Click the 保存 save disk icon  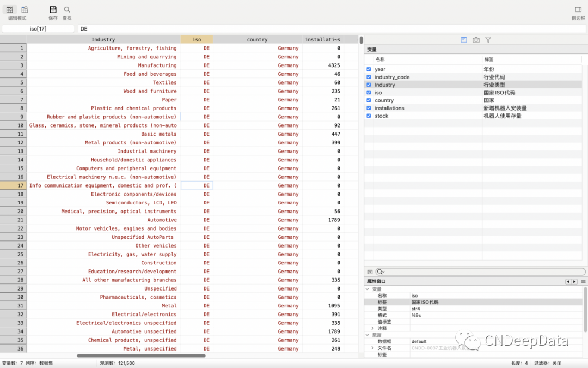53,9
